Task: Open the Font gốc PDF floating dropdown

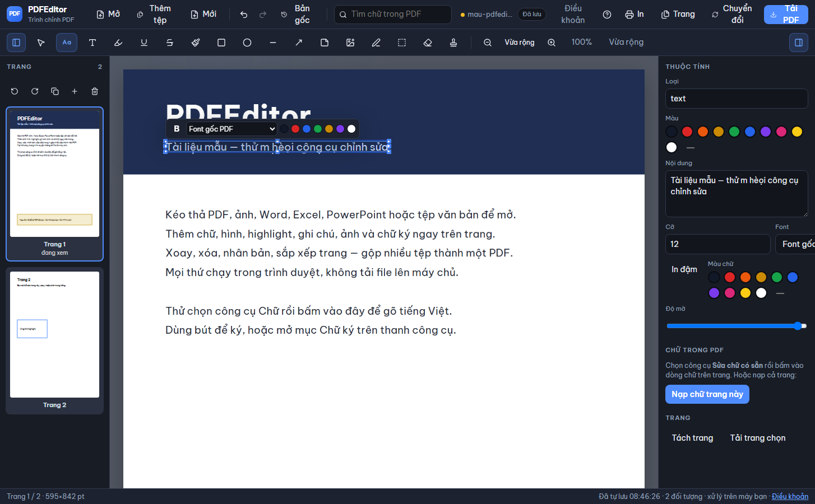Action: [x=231, y=129]
